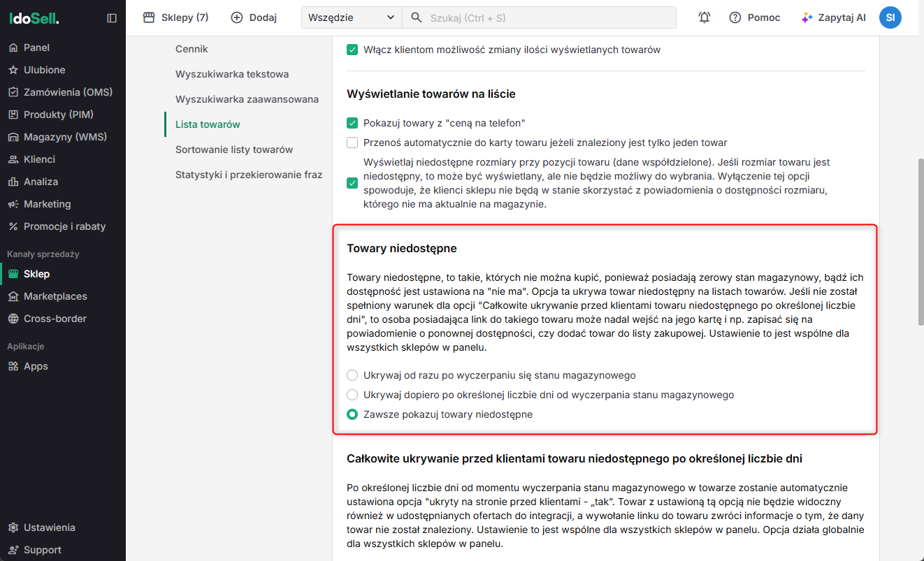
Task: Click the Apps grid icon
Action: (13, 366)
